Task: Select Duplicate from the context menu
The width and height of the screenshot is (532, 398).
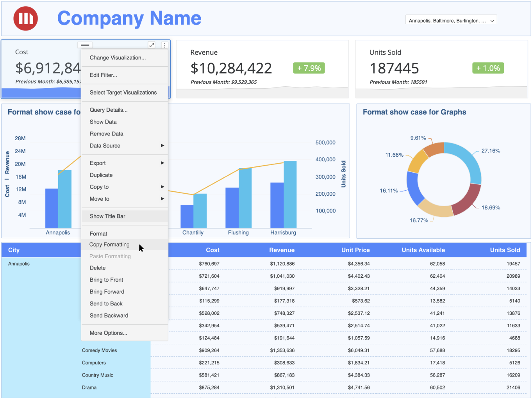Action: click(x=101, y=175)
